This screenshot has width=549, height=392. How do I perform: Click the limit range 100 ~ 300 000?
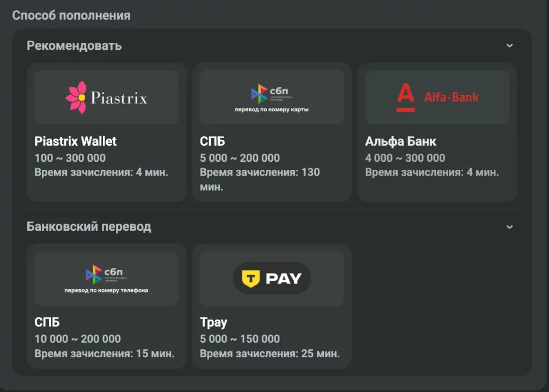(70, 158)
